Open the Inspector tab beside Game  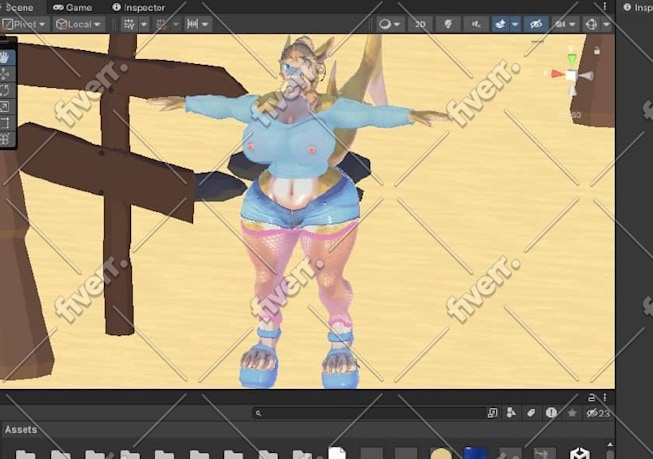[139, 7]
